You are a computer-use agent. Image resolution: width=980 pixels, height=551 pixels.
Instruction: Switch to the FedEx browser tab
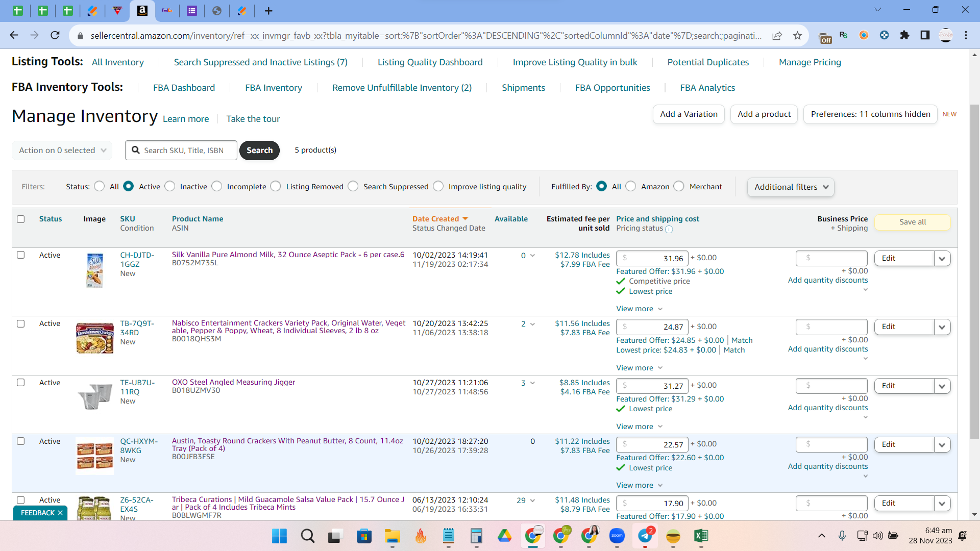[167, 11]
